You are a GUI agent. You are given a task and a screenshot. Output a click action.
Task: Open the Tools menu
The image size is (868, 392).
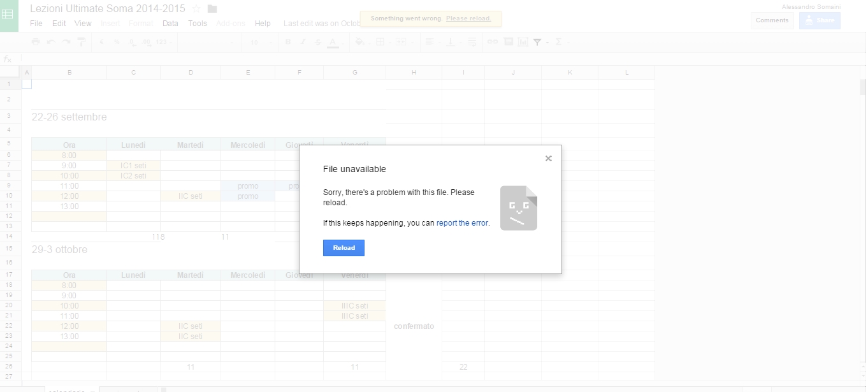tap(198, 24)
